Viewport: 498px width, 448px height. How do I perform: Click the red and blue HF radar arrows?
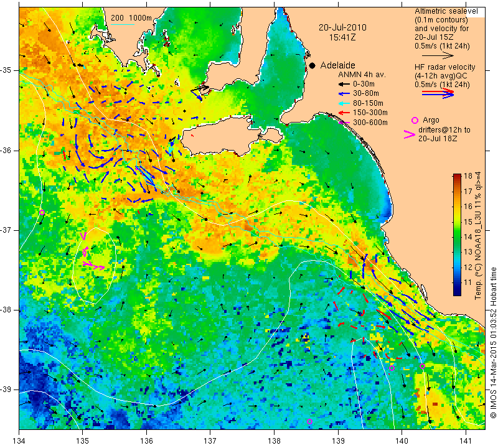pyautogui.click(x=438, y=93)
